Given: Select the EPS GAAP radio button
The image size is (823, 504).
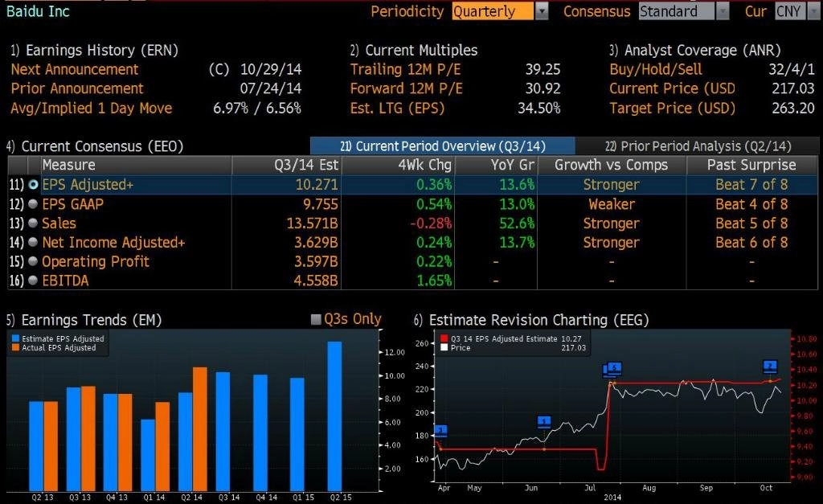Looking at the screenshot, I should (33, 203).
